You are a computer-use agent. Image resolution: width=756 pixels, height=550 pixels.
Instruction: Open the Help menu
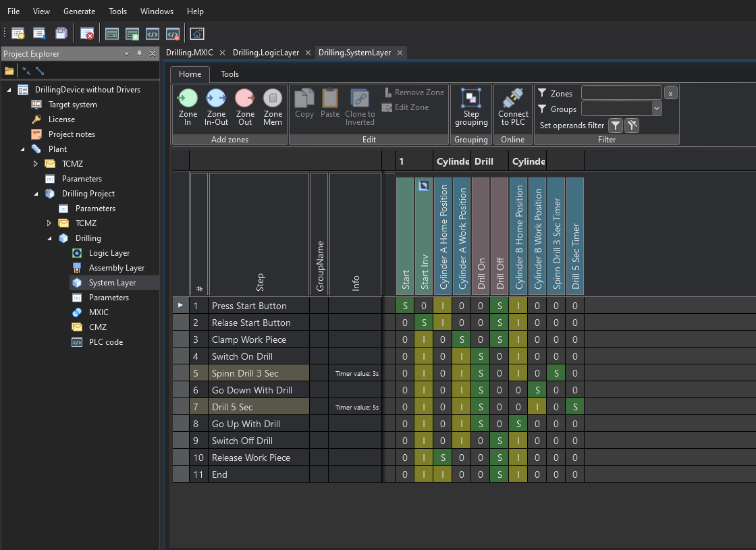(x=195, y=11)
